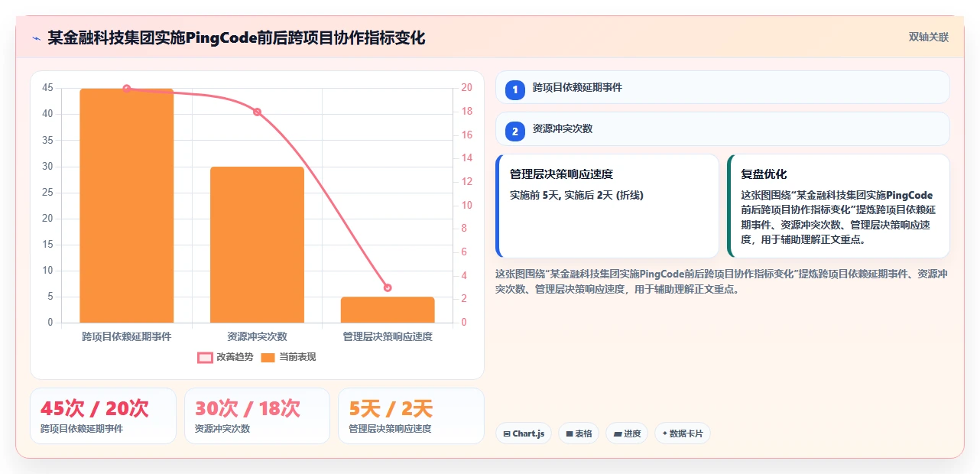The width and height of the screenshot is (980, 474).
Task: Click the 5天 / 2天 stat card
Action: coord(411,416)
